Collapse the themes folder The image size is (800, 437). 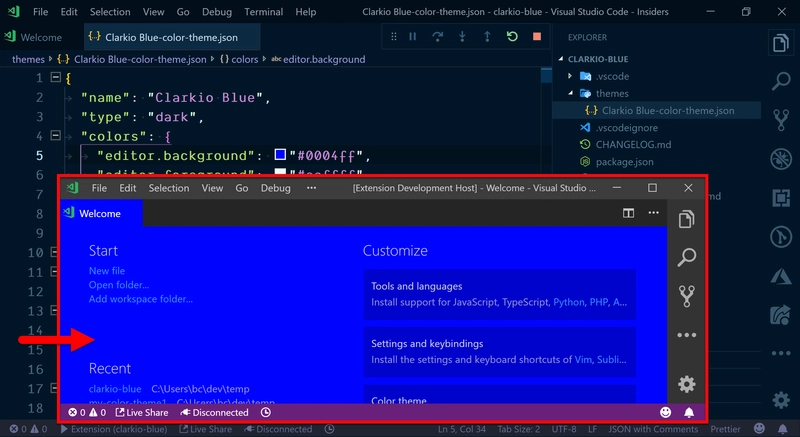(x=570, y=93)
